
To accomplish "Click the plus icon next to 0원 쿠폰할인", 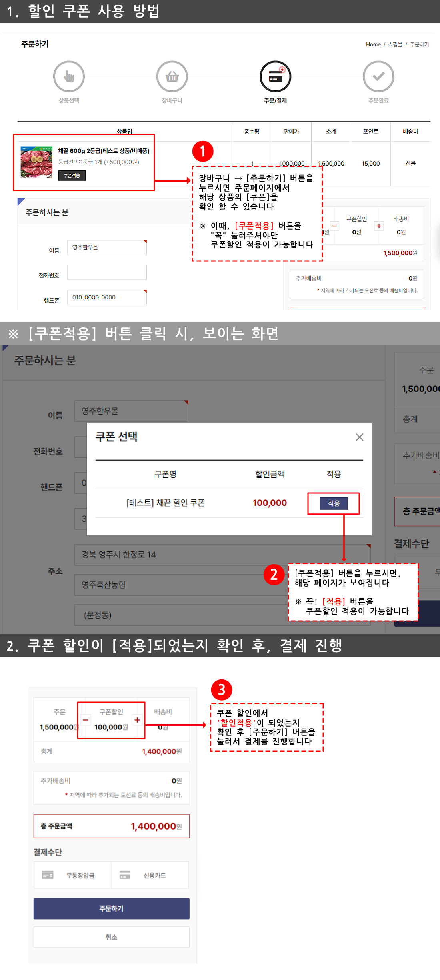I will [378, 226].
